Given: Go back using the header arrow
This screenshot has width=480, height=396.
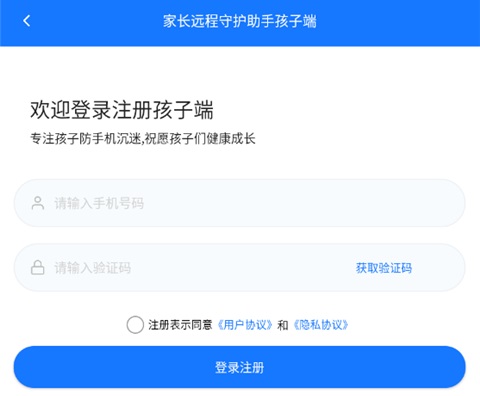Looking at the screenshot, I should point(27,21).
